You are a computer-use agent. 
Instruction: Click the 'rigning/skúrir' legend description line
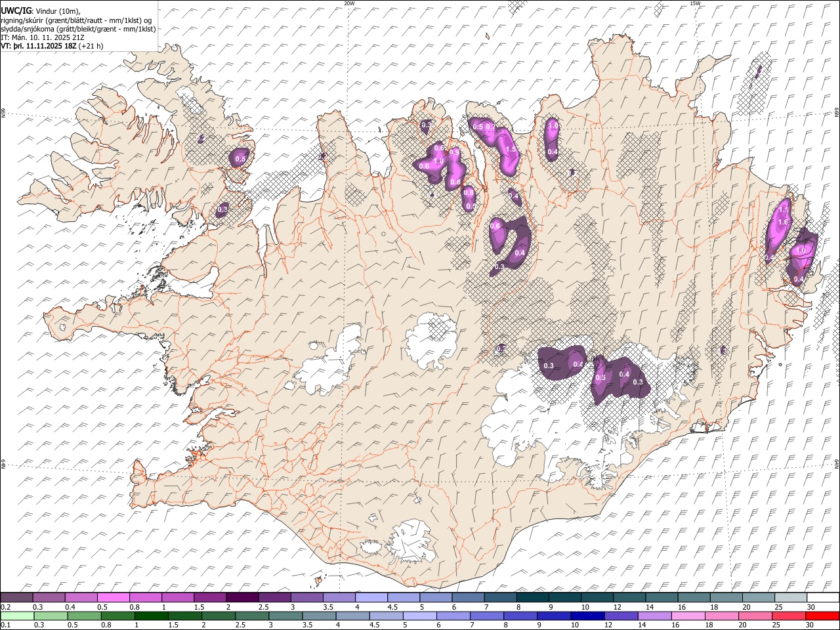pos(76,20)
